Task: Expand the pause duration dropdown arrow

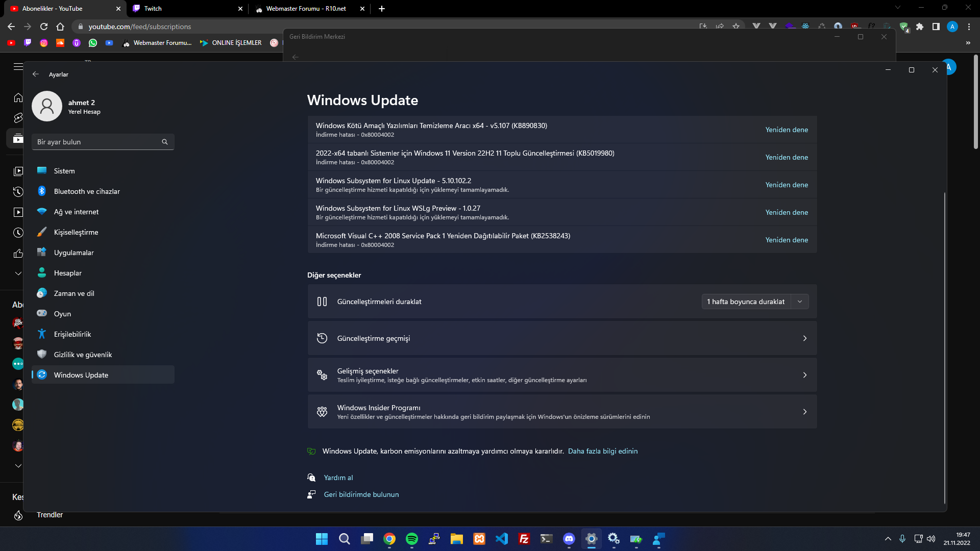Action: [x=800, y=302]
